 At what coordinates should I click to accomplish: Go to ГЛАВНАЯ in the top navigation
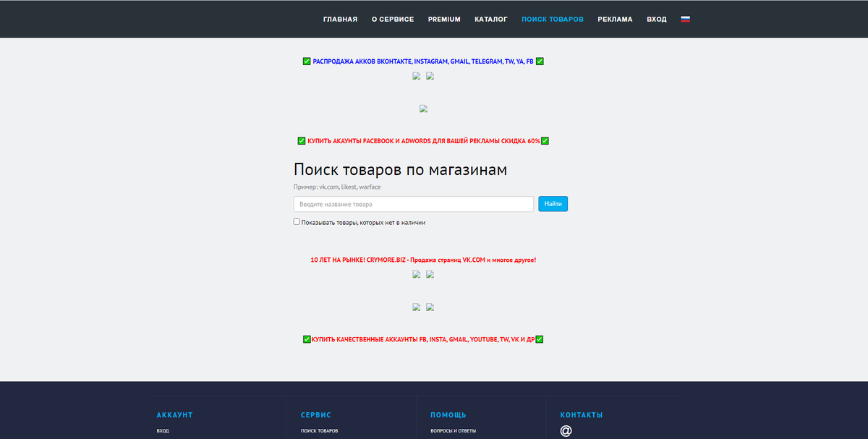pos(340,20)
